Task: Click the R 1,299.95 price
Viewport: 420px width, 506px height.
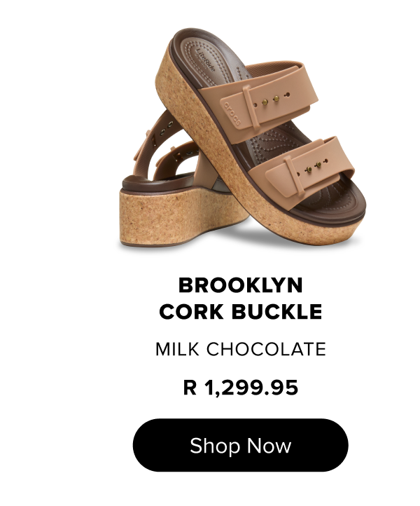Action: coord(241,388)
